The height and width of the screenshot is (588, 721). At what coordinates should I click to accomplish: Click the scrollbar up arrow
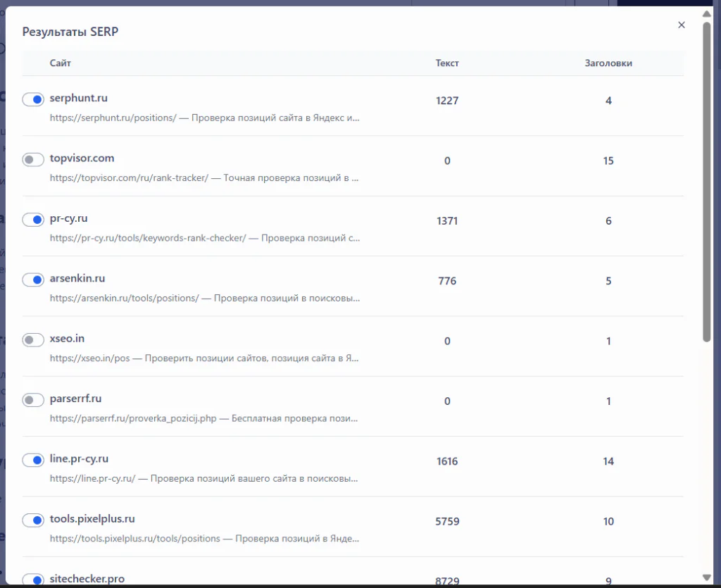click(707, 14)
